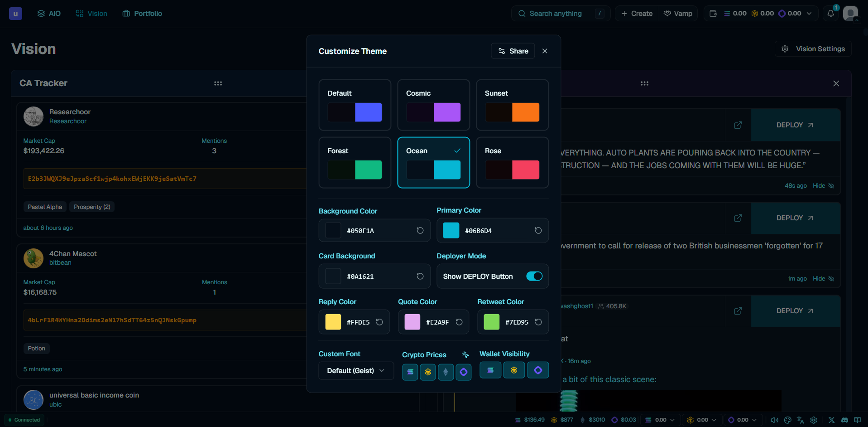Open the notifications bell
The width and height of the screenshot is (868, 427).
(830, 14)
